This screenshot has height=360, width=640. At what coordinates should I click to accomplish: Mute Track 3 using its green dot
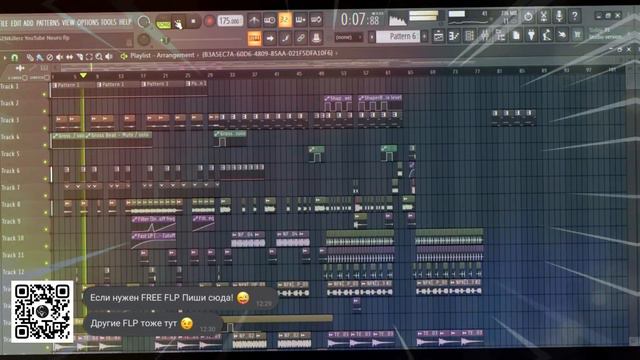pyautogui.click(x=44, y=128)
